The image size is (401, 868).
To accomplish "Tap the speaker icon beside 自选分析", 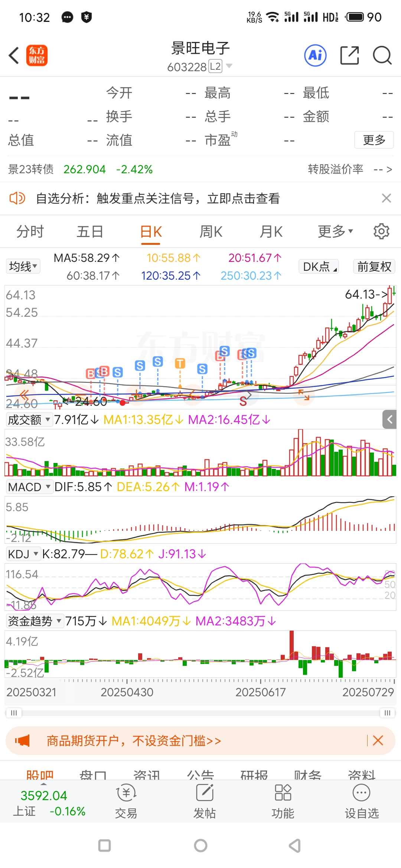I will [17, 198].
